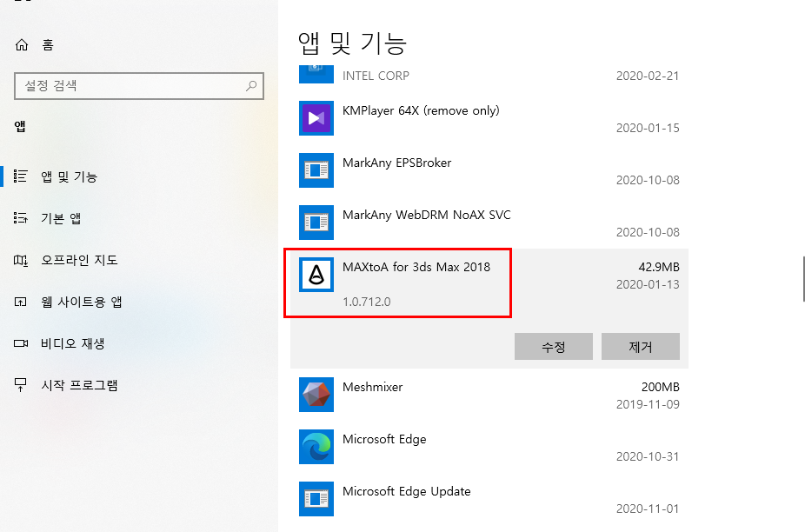
Task: Go to 홈 settings home
Action: click(x=48, y=45)
